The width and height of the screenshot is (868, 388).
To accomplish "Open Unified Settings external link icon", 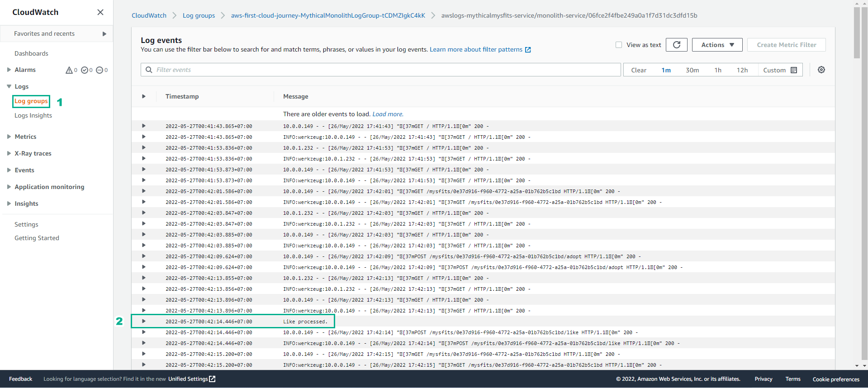I will 212,379.
